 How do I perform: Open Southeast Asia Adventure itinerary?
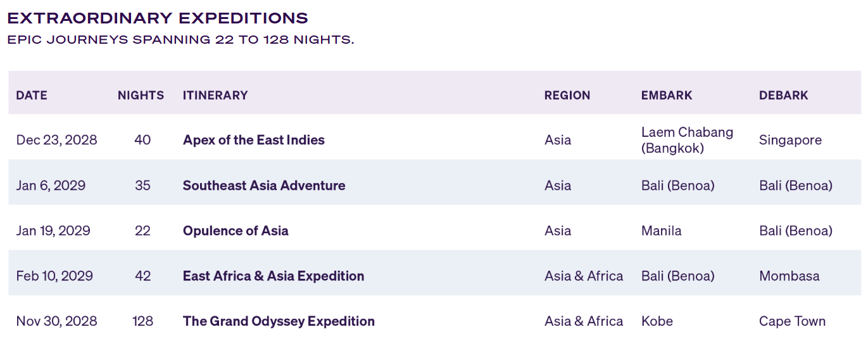264,186
